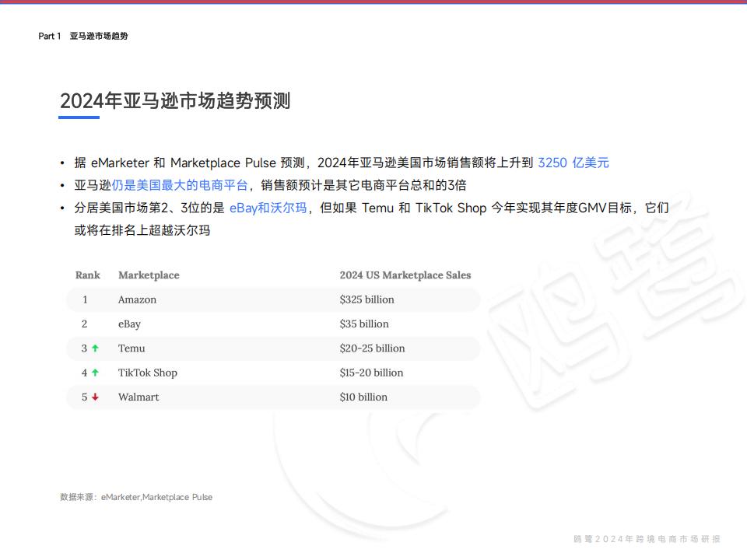The height and width of the screenshot is (560, 747).
Task: Select the "$15-20 billion" sales value
Action: [x=372, y=373]
